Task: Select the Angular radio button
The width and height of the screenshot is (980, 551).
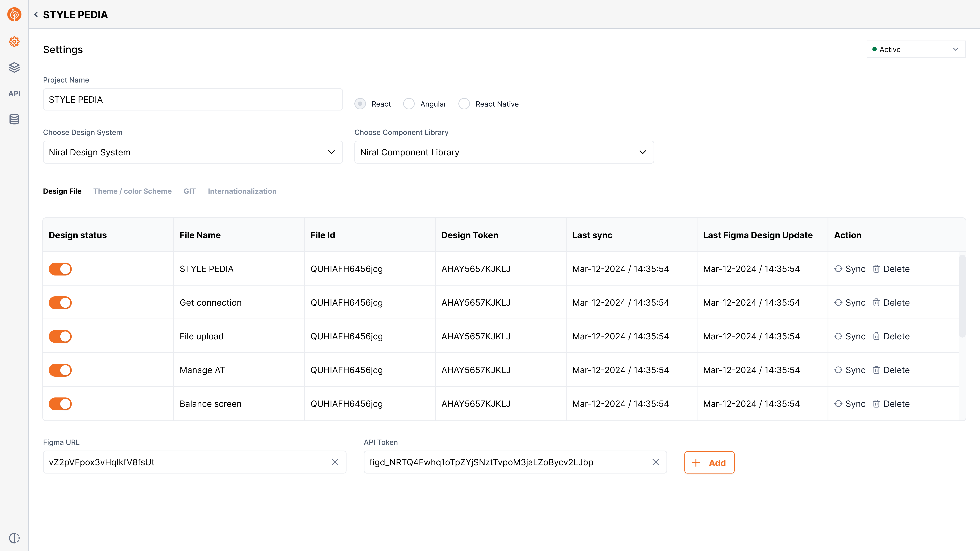Action: [409, 104]
